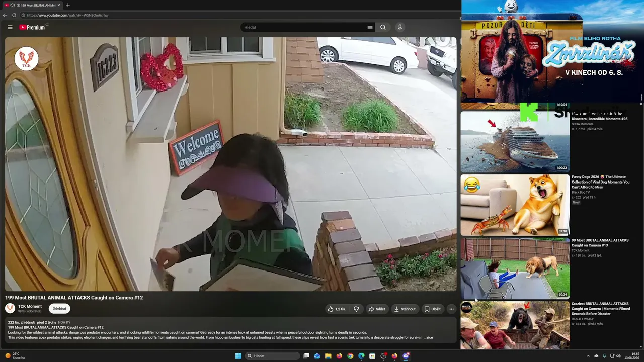Open Craziest BRUTAL ANIMAL ATTACKS thumbnail
The height and width of the screenshot is (362, 644).
click(x=515, y=325)
